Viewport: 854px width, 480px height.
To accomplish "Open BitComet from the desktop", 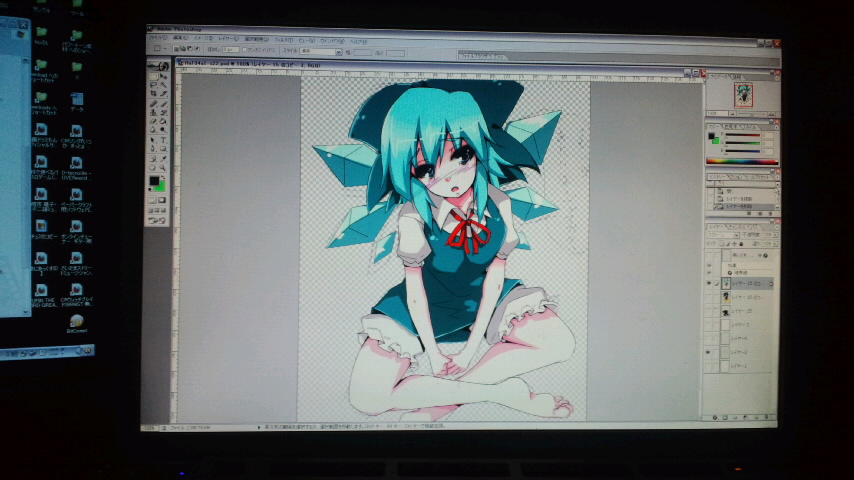I will click(x=77, y=323).
